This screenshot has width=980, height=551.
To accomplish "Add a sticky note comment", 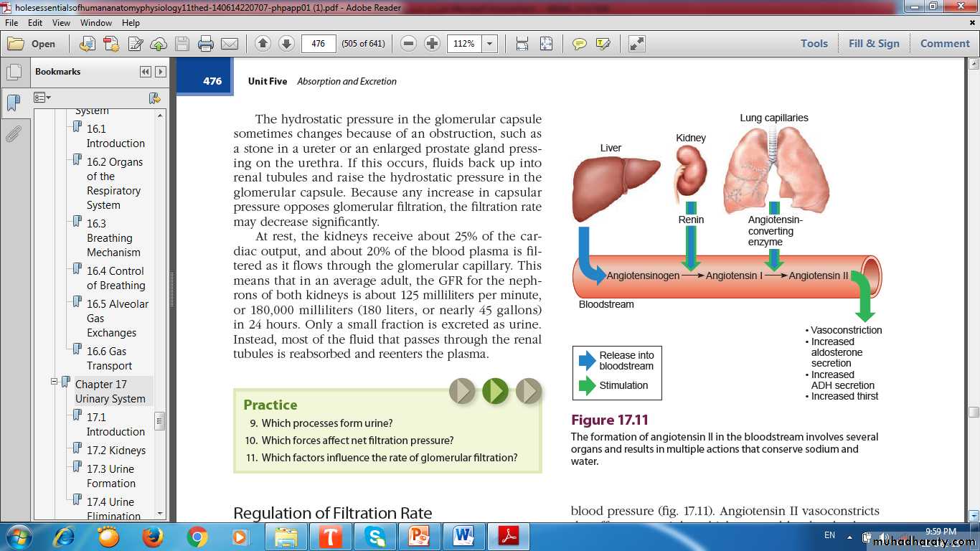I will coord(579,44).
